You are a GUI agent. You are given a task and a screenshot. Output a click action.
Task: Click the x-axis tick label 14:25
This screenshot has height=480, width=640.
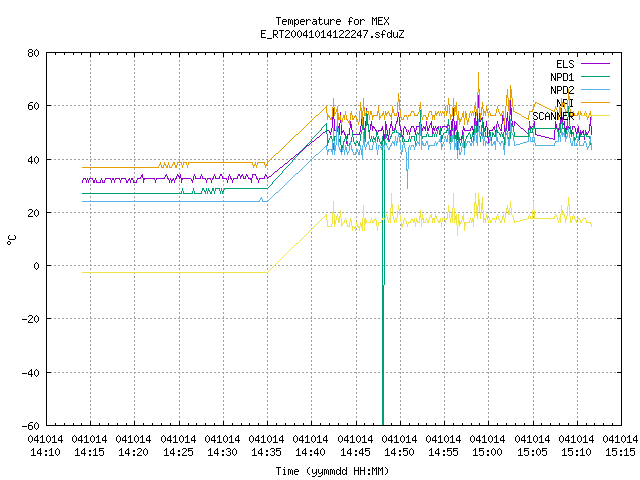(x=178, y=452)
